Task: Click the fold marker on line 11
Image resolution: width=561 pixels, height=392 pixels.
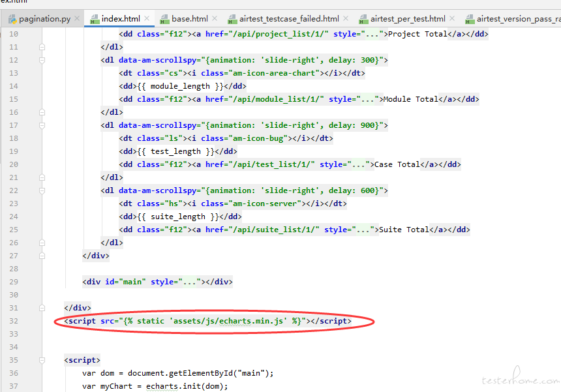Action: 42,47
